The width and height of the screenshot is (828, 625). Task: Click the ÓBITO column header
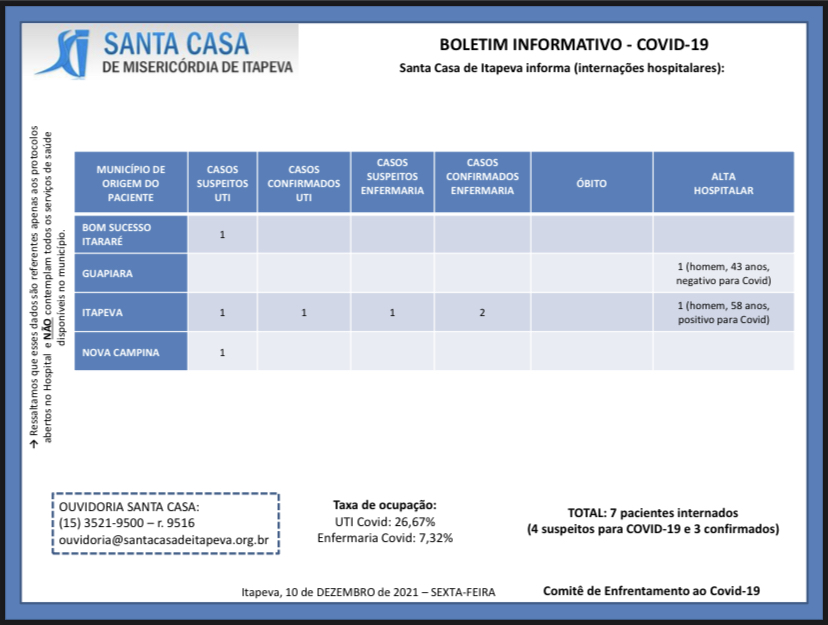click(591, 183)
